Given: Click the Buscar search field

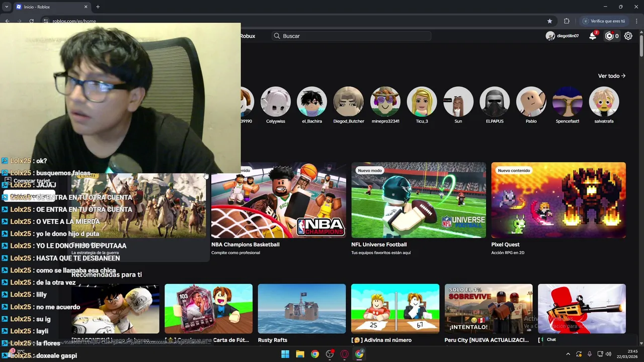Looking at the screenshot, I should (351, 36).
